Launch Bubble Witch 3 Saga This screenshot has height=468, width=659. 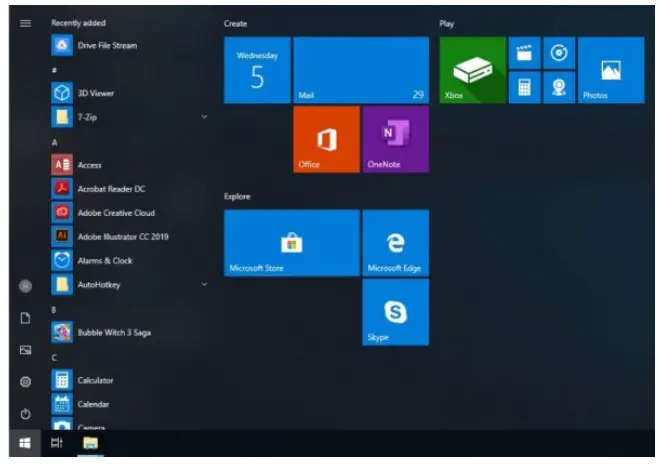129,332
